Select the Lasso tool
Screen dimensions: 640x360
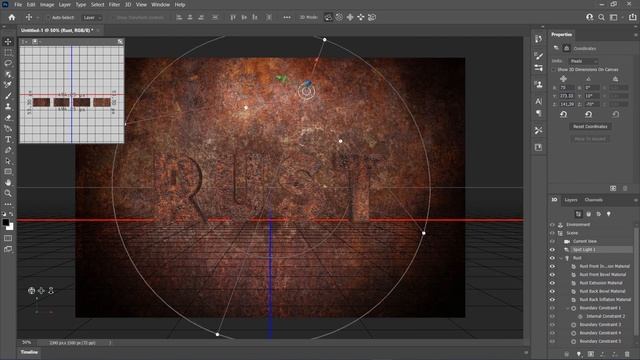[x=8, y=63]
